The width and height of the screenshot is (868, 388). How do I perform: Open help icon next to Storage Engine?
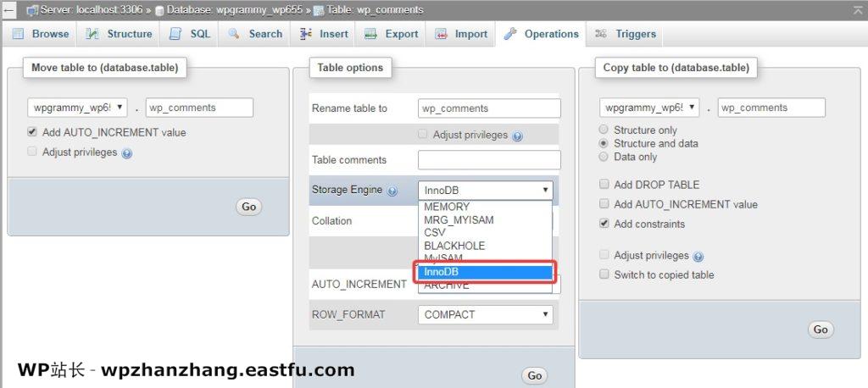(x=392, y=191)
